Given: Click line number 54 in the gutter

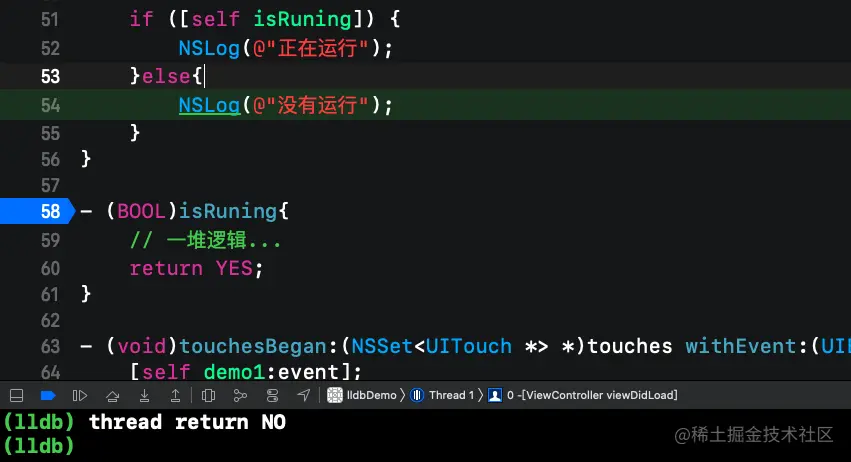Looking at the screenshot, I should point(49,105).
